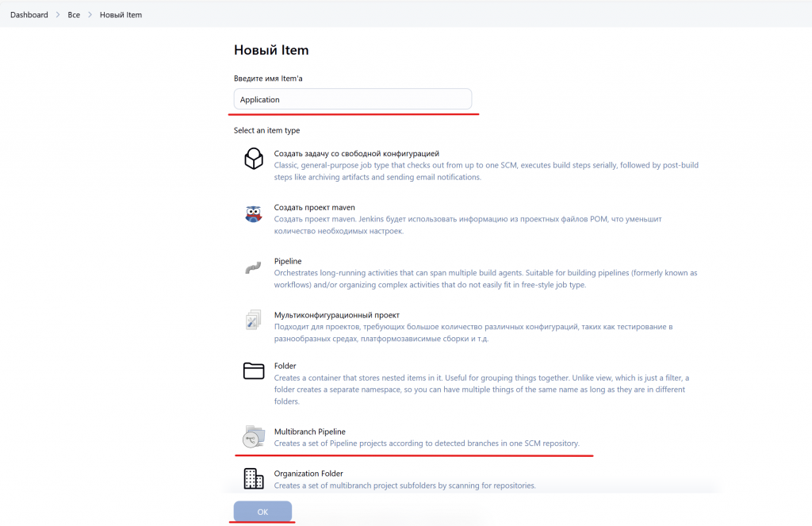Select the Pipeline item type title

[288, 261]
